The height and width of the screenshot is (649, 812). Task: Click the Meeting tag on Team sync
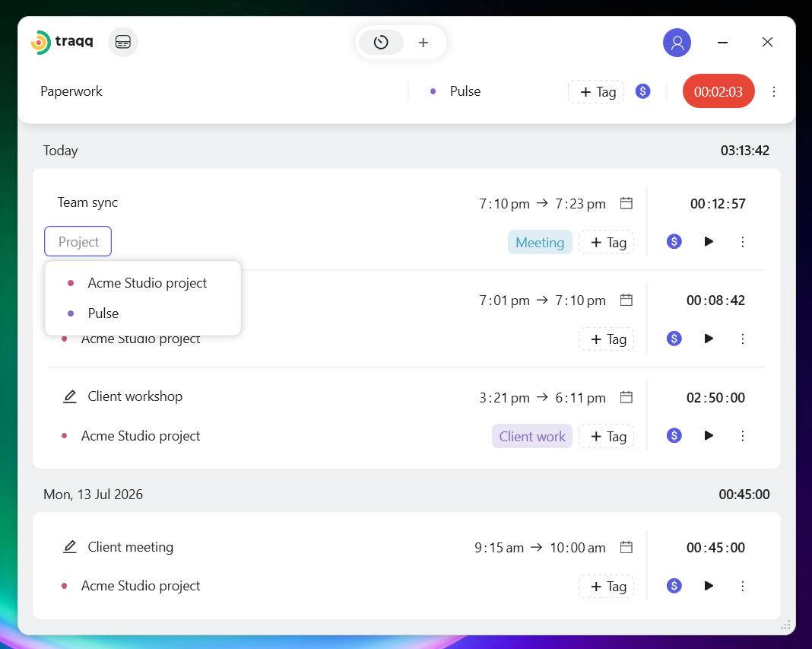pyautogui.click(x=540, y=243)
